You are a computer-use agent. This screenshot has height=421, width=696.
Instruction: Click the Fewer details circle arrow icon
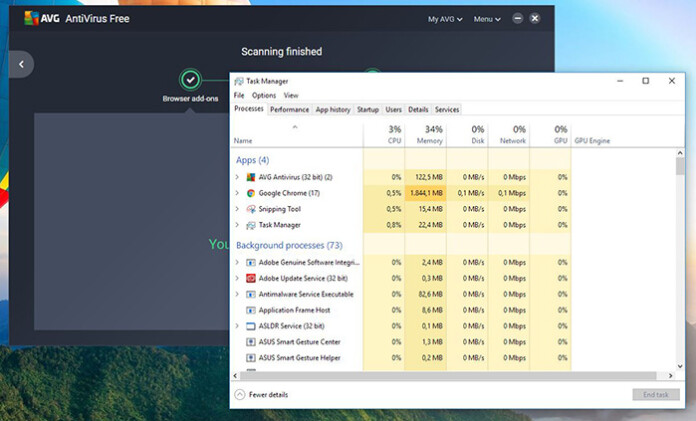(240, 394)
